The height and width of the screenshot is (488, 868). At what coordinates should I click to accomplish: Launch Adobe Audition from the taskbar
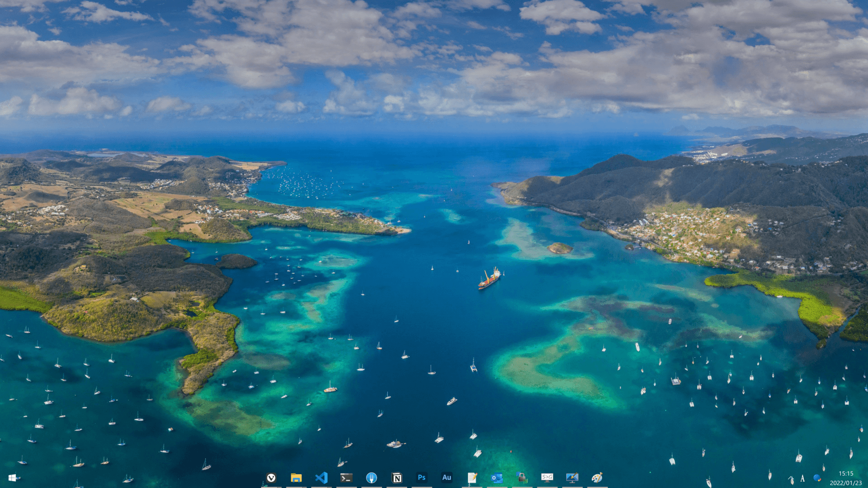tap(447, 478)
